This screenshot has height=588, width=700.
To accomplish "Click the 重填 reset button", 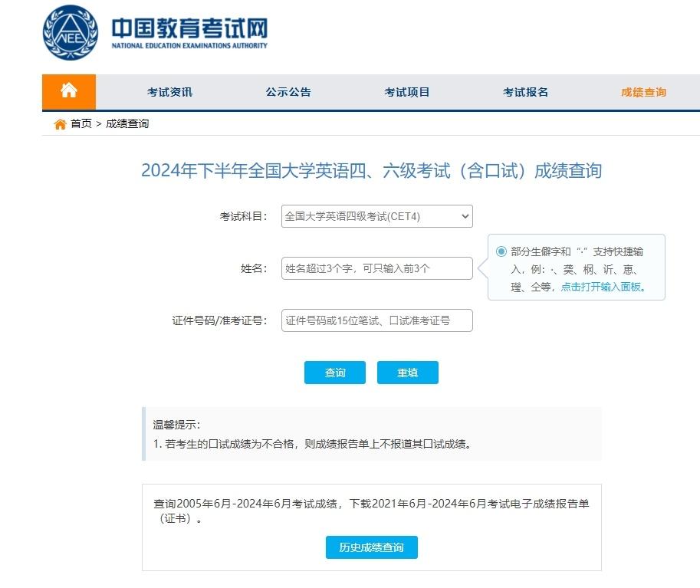I will coord(407,373).
